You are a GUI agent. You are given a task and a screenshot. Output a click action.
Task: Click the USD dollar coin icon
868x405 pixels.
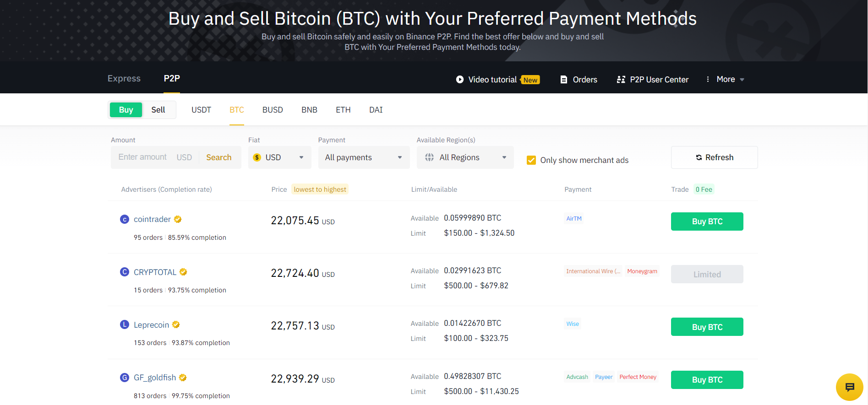tap(257, 157)
